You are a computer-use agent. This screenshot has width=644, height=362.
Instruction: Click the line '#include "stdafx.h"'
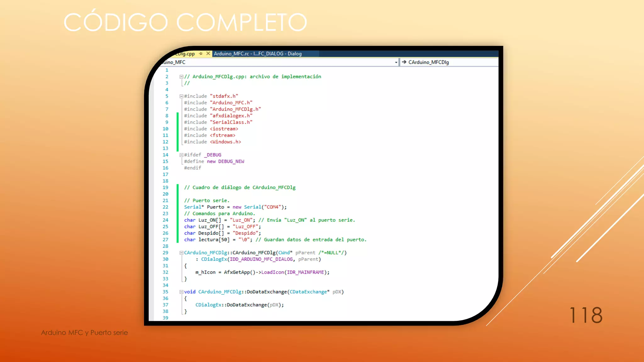pos(211,96)
